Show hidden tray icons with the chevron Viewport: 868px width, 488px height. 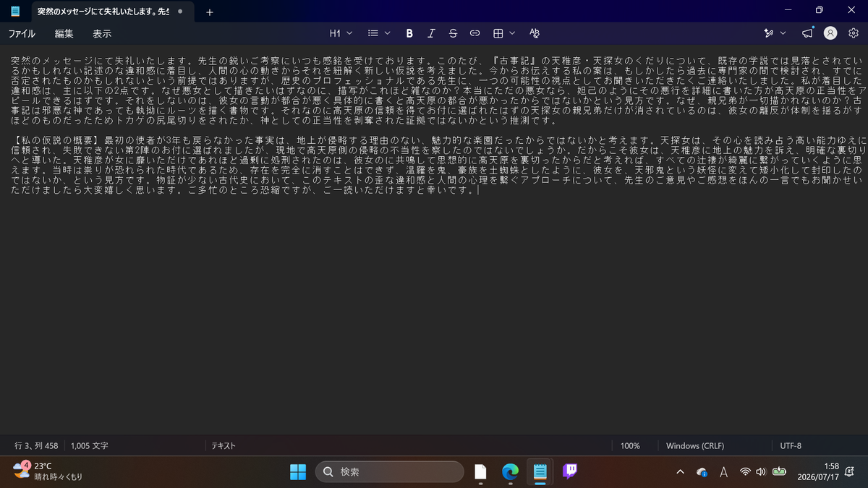[x=680, y=472]
